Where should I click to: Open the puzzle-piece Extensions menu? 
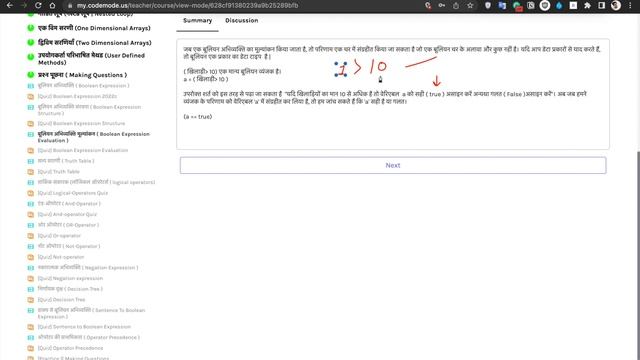pyautogui.click(x=587, y=5)
